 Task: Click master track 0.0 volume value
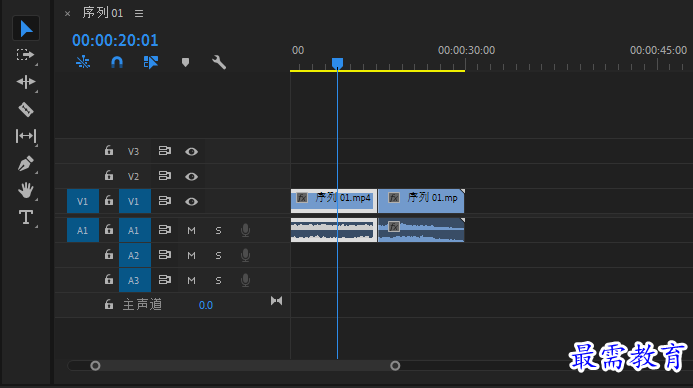[x=206, y=305]
